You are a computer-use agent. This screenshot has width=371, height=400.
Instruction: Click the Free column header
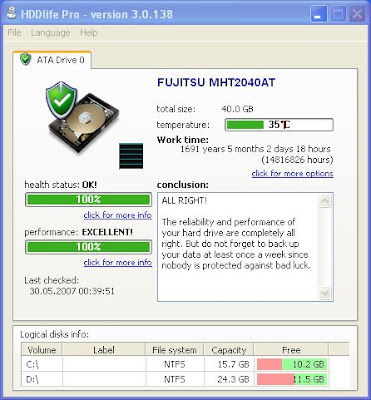(291, 350)
